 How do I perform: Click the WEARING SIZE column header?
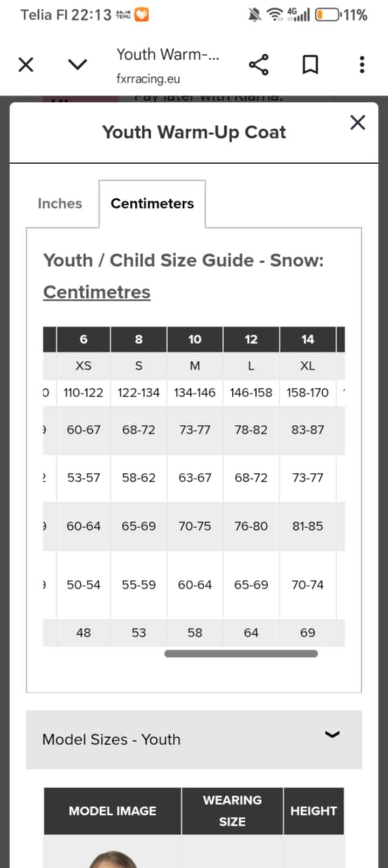pyautogui.click(x=232, y=811)
